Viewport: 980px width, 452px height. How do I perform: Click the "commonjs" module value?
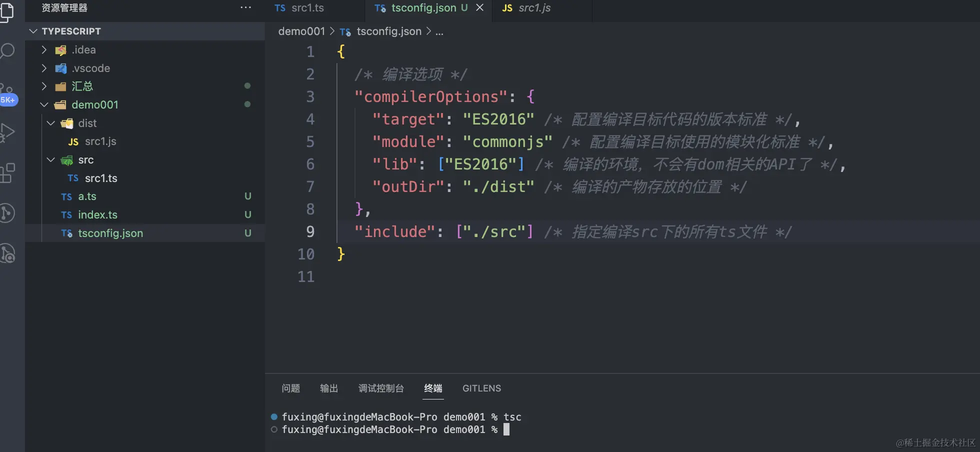click(507, 142)
